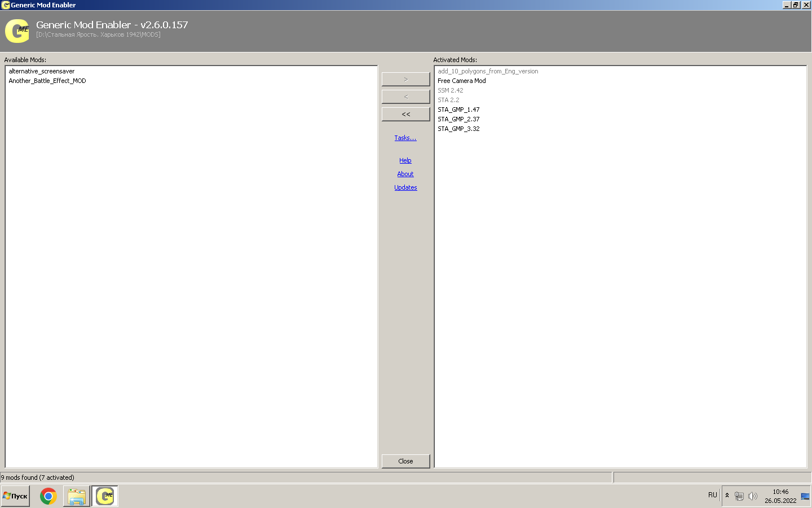The width and height of the screenshot is (812, 508).
Task: Click the disable all '<<' button
Action: tap(406, 115)
